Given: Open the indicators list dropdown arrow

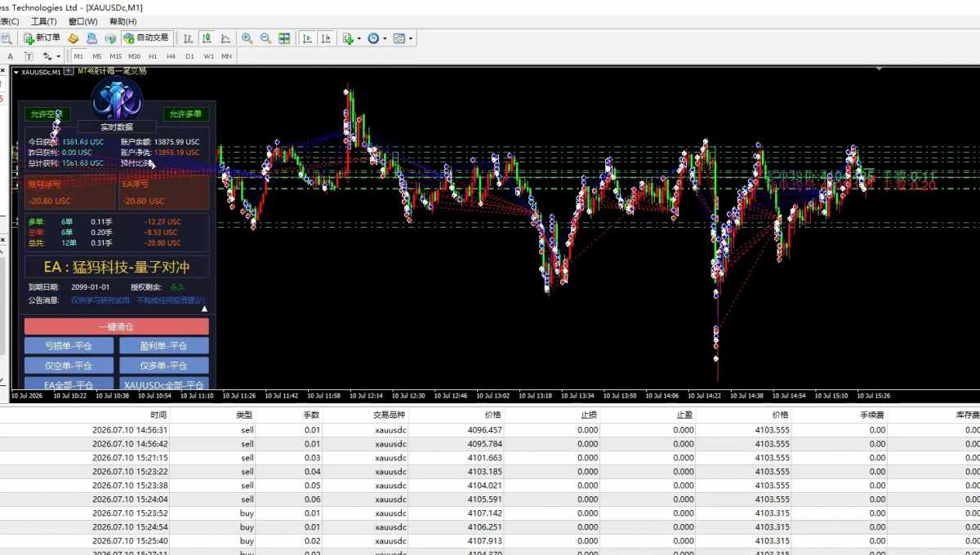Looking at the screenshot, I should [x=359, y=38].
